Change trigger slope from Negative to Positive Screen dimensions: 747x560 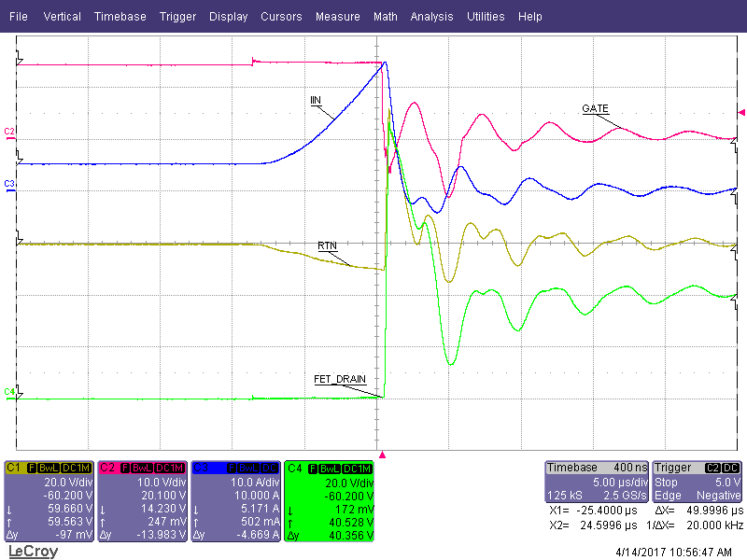718,494
